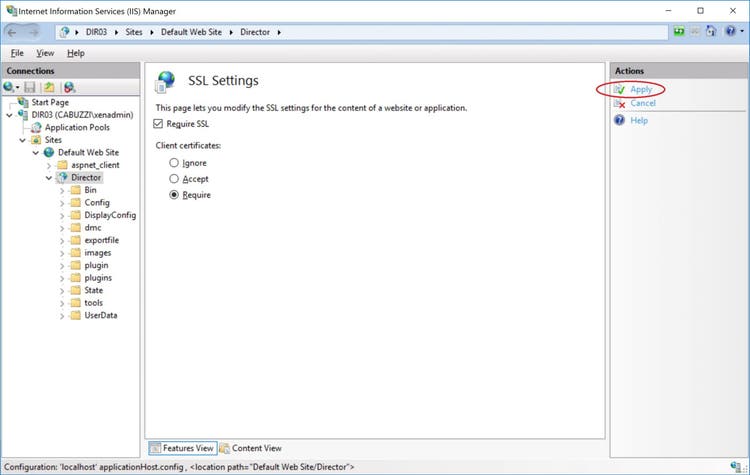Screen dimensions: 750x475
Task: Click the globe icon in address bar
Action: coord(65,32)
